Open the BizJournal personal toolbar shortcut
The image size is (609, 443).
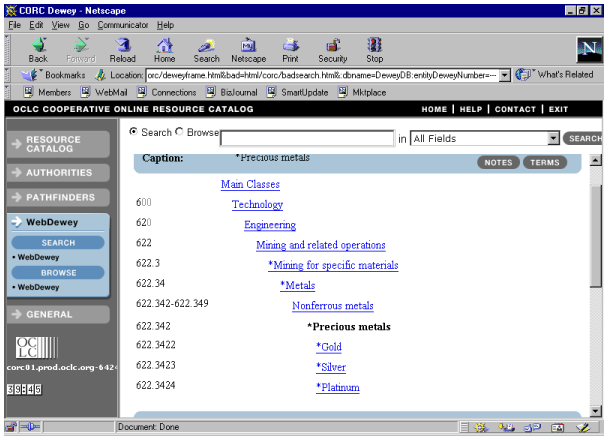[231, 92]
